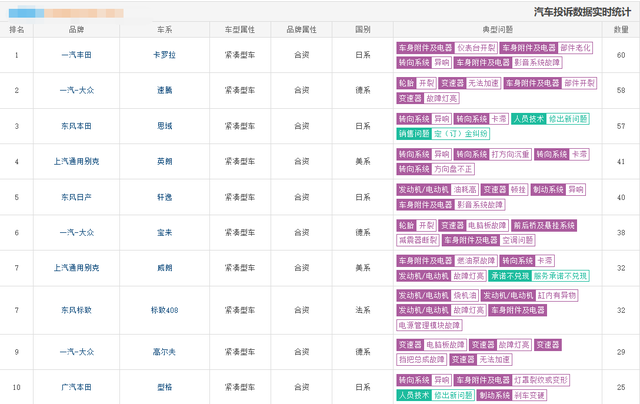Select the 部件开裂 tag in 速腾 row
Image resolution: width=640 pixels, height=404 pixels.
[579, 83]
